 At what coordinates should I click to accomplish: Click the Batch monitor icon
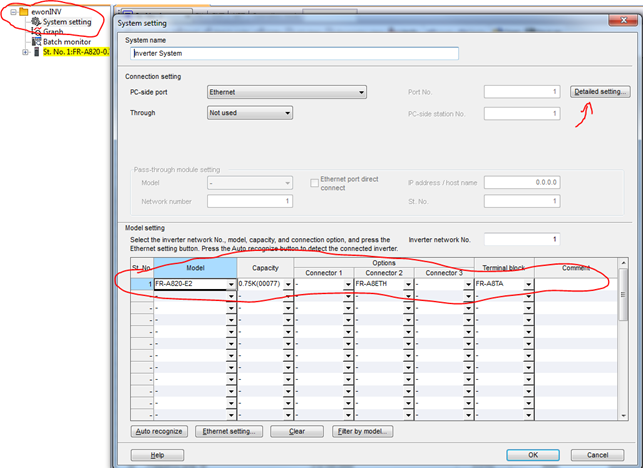point(36,41)
